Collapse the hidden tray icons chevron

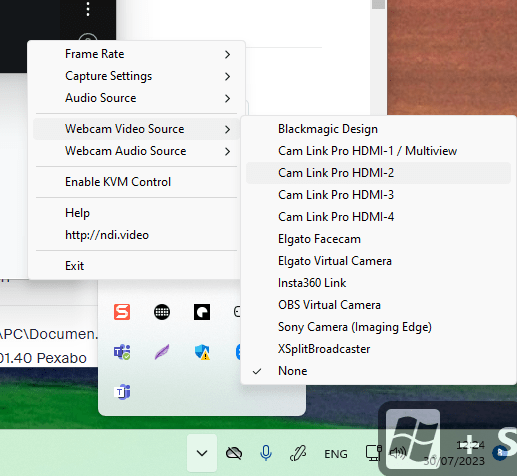tap(202, 453)
